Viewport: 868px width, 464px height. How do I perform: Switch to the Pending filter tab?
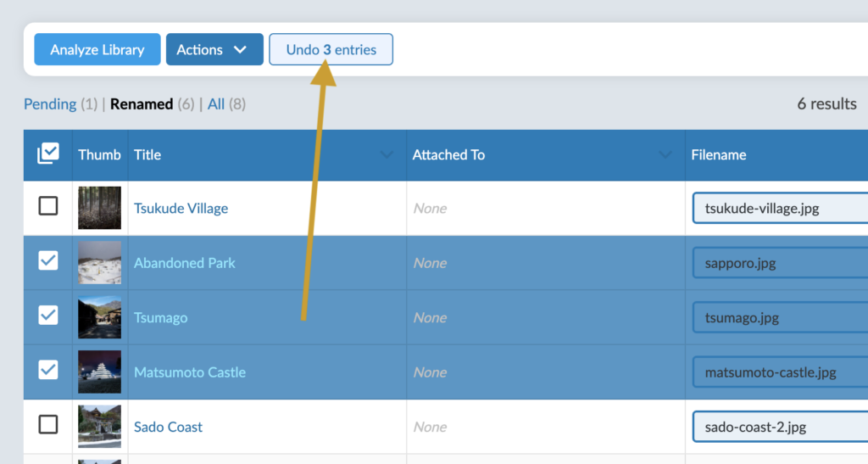click(x=50, y=104)
